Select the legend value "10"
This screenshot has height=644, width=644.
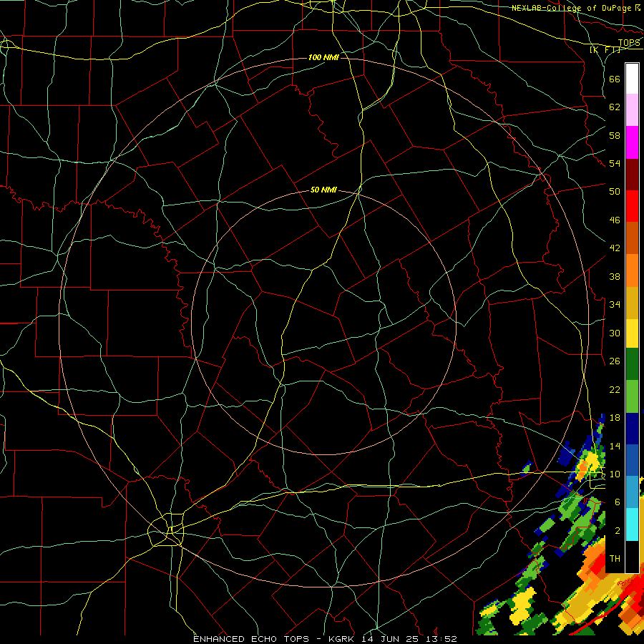click(615, 474)
